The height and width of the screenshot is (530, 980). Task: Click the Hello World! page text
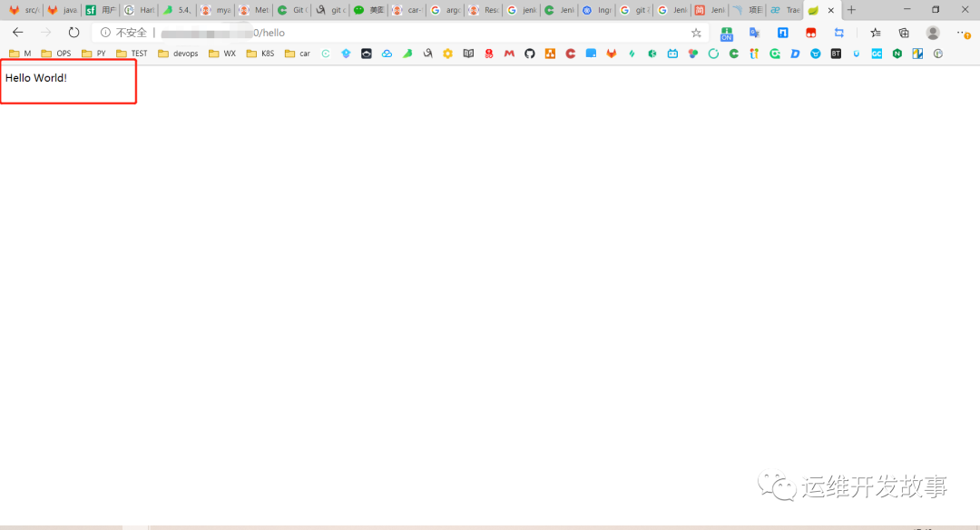(x=36, y=78)
